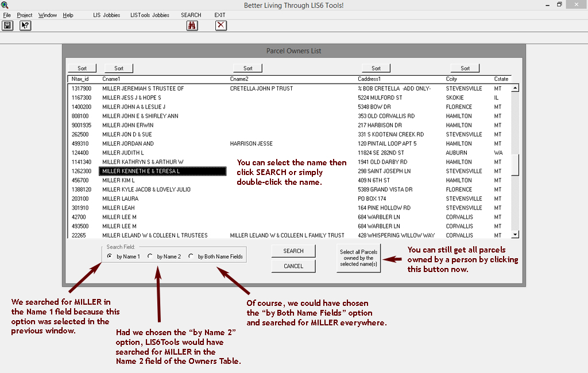Image resolution: width=588 pixels, height=373 pixels.
Task: Click the binoculars search toolbar icon
Action: pos(192,25)
